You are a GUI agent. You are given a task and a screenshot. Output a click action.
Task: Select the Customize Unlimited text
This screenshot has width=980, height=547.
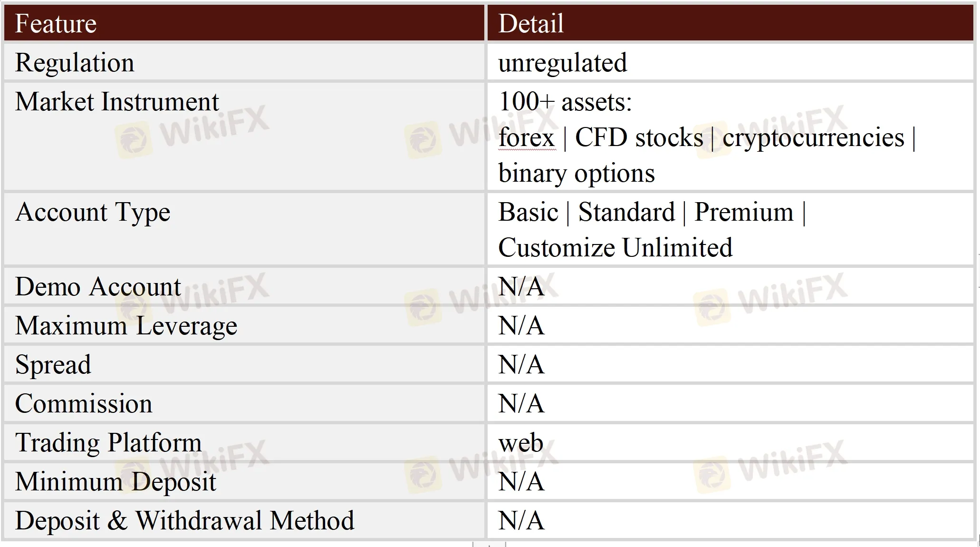(615, 248)
